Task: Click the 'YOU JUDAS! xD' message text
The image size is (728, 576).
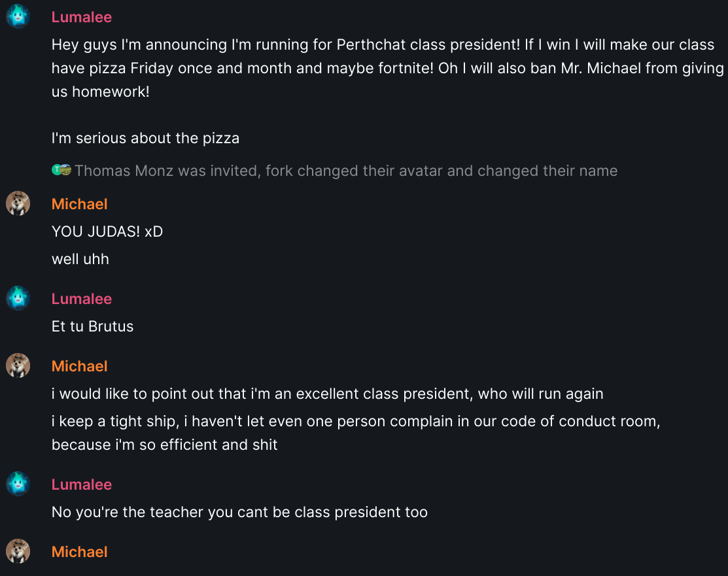Action: coord(107,231)
